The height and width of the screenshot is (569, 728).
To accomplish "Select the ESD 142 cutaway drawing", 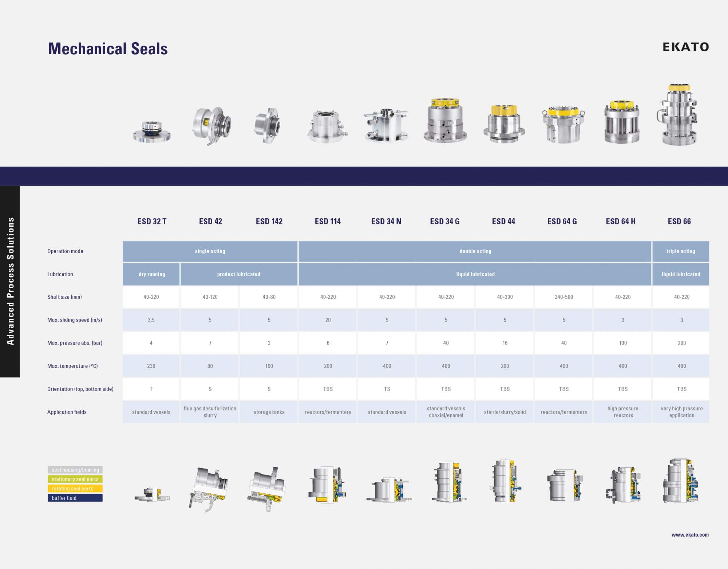I will pyautogui.click(x=266, y=489).
